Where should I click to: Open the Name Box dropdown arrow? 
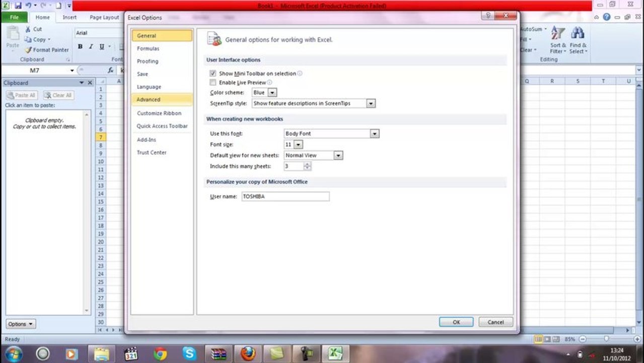(73, 71)
